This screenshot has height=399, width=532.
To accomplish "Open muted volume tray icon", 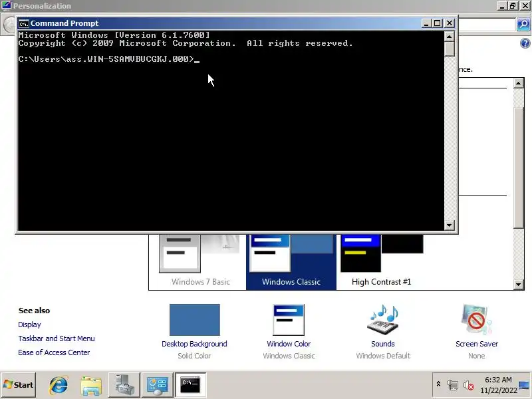I will pyautogui.click(x=469, y=385).
